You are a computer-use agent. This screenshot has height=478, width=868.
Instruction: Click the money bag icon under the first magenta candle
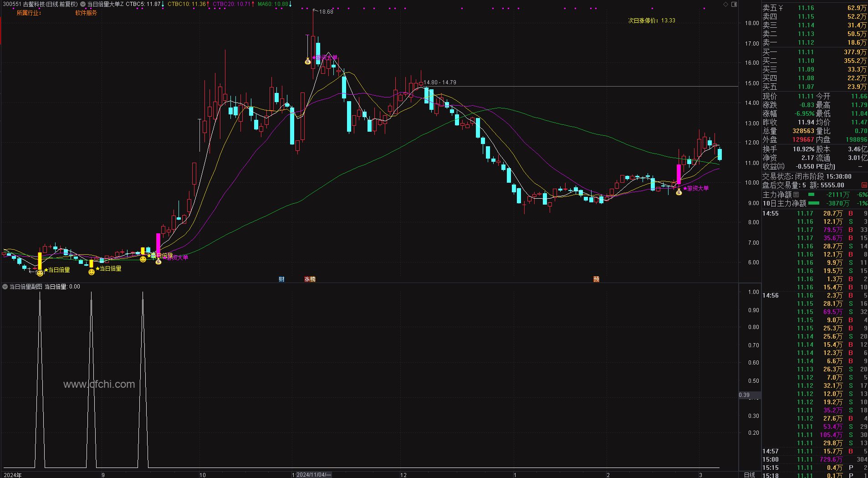click(158, 262)
